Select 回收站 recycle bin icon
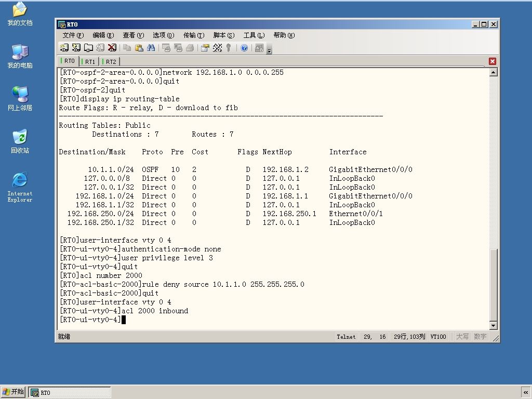Screen dimensions: 532x399 20,141
